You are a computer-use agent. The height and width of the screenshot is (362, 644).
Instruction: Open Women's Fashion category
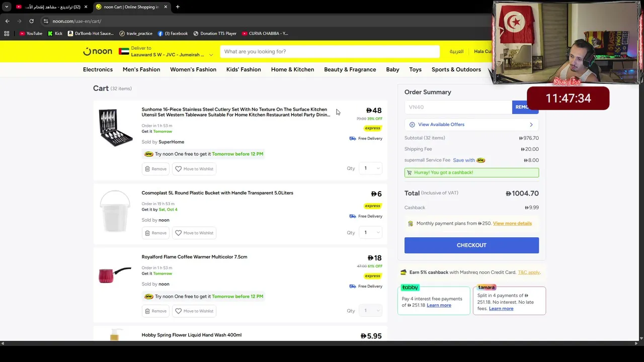(x=193, y=69)
